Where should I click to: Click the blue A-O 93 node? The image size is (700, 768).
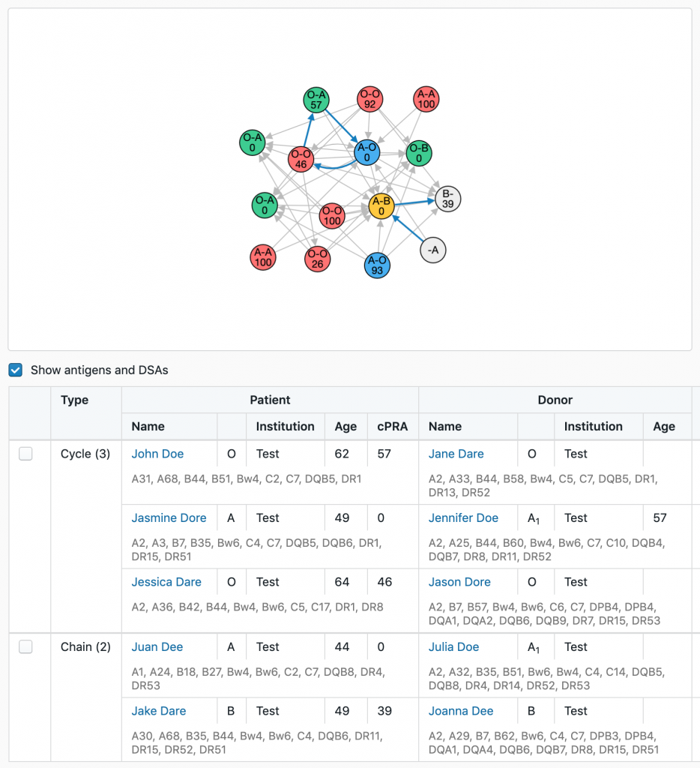377,265
